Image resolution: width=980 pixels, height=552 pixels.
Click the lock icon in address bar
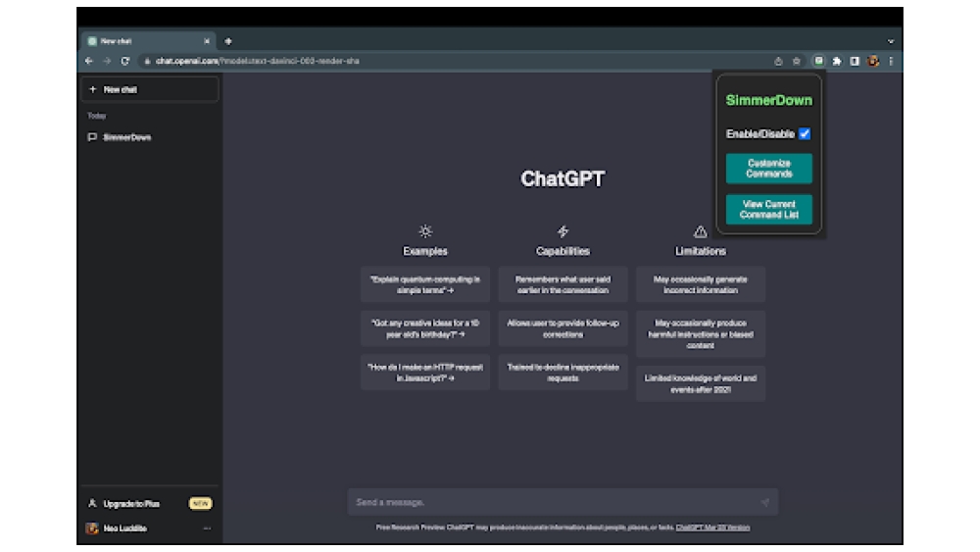pyautogui.click(x=148, y=61)
